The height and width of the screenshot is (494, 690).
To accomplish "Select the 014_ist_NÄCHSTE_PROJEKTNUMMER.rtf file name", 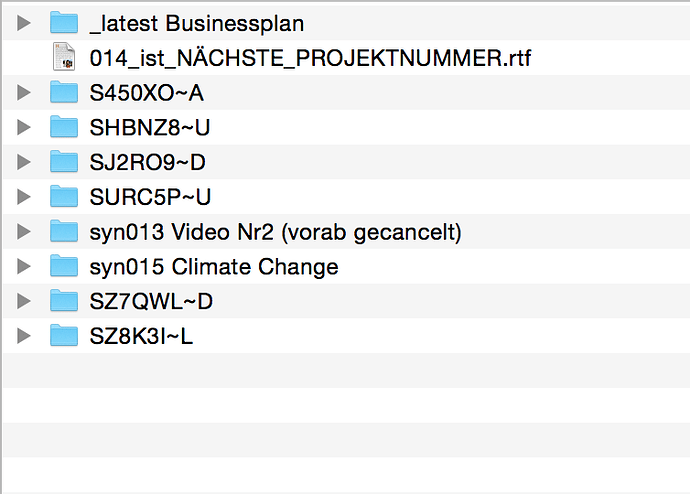I will click(310, 58).
